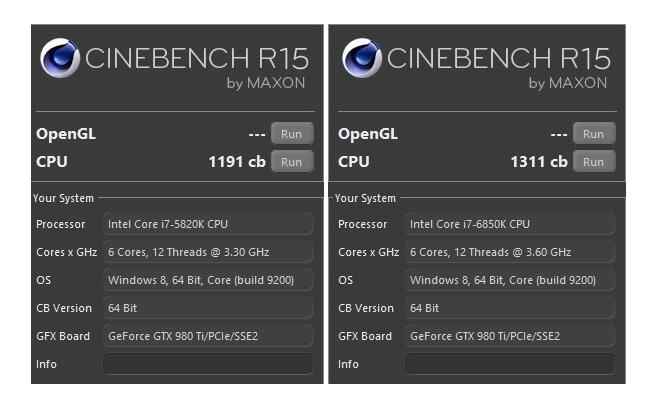The width and height of the screenshot is (652, 401).
Task: Run the OpenGL test in left panel
Action: click(291, 134)
